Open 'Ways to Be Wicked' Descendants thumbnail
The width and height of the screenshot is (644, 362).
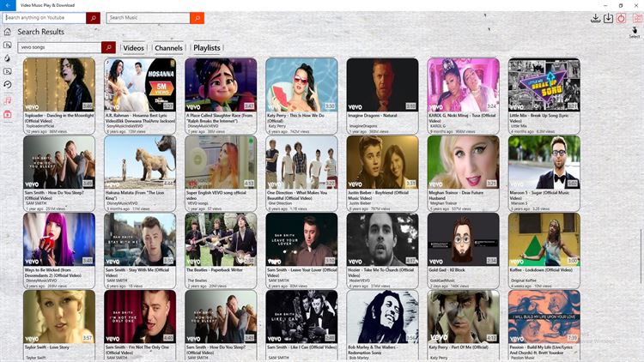[59, 239]
